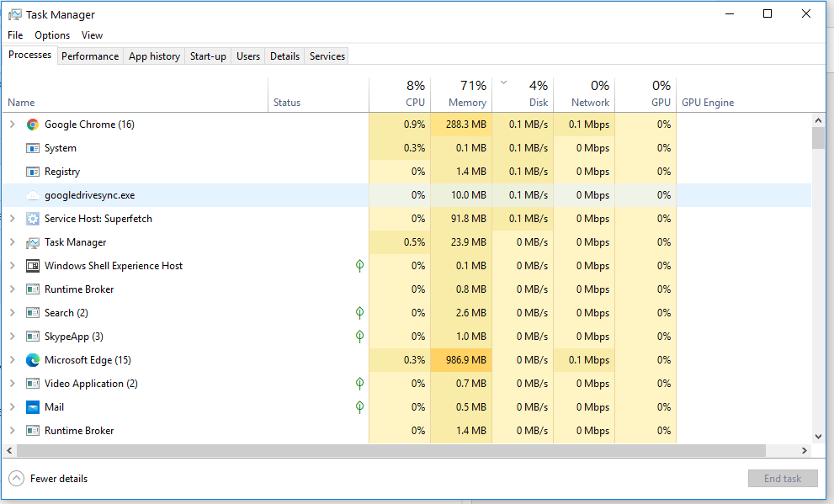Click the suspended leaf beside Search
Viewport: 834px width, 504px height.
(x=359, y=312)
